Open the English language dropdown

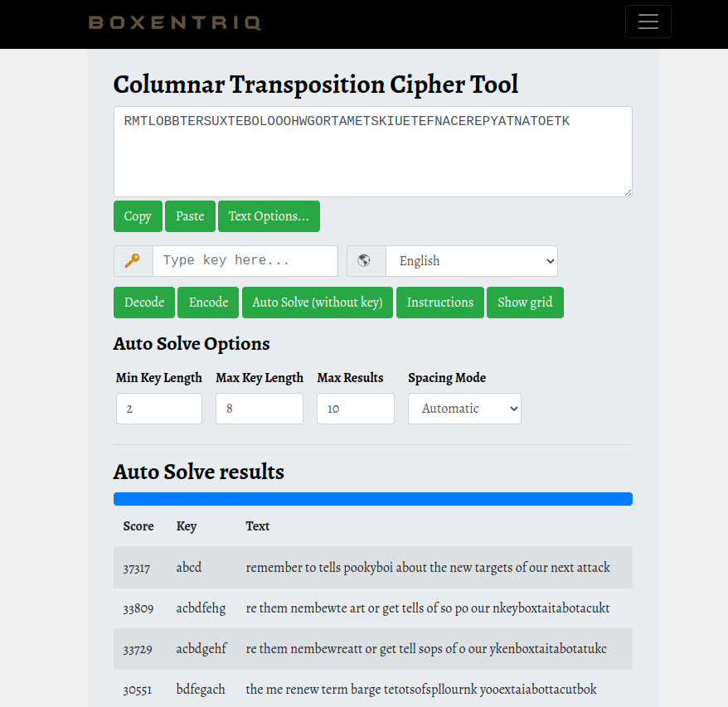click(x=471, y=261)
